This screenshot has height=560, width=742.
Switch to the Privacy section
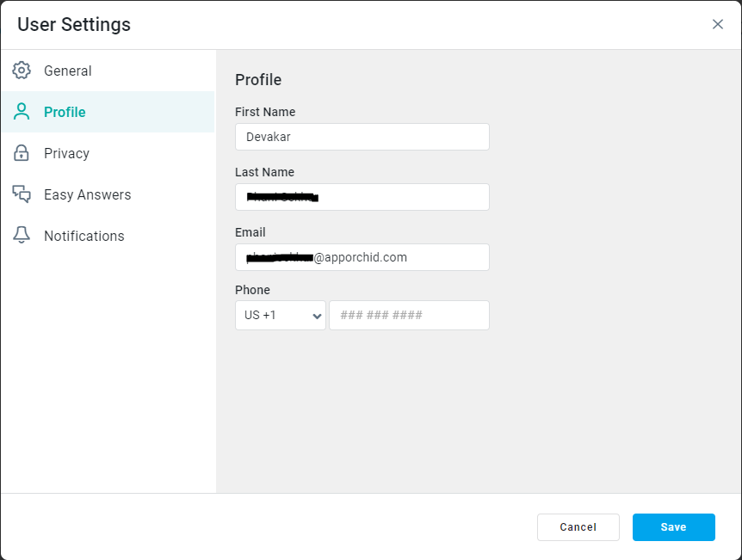66,153
